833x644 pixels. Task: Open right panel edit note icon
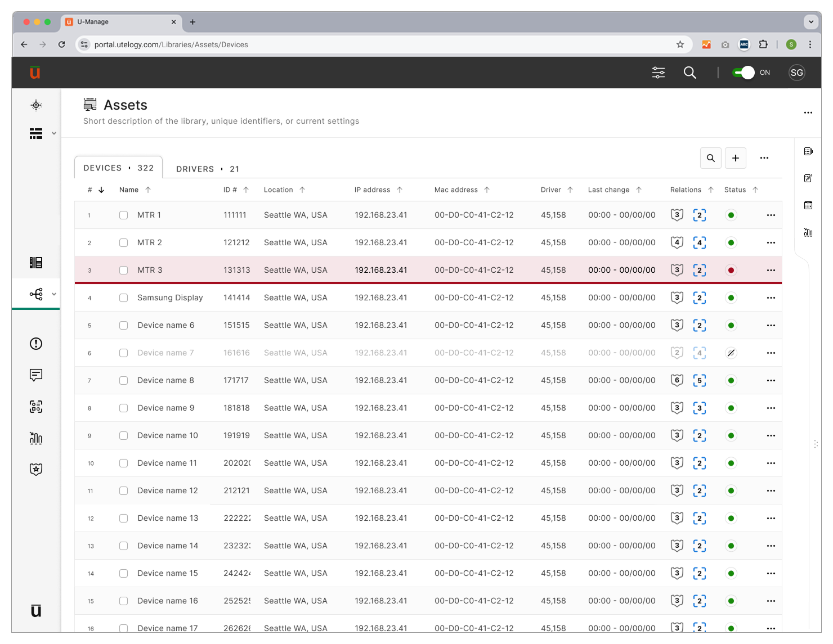808,178
